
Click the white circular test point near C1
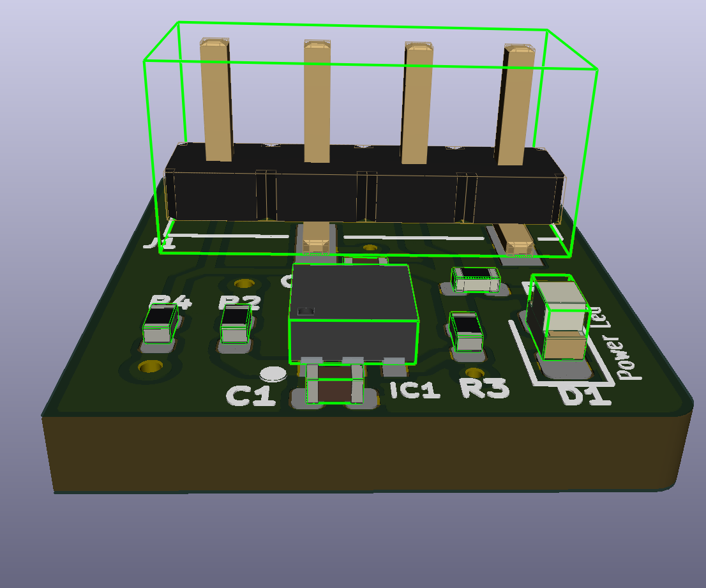coord(273,372)
